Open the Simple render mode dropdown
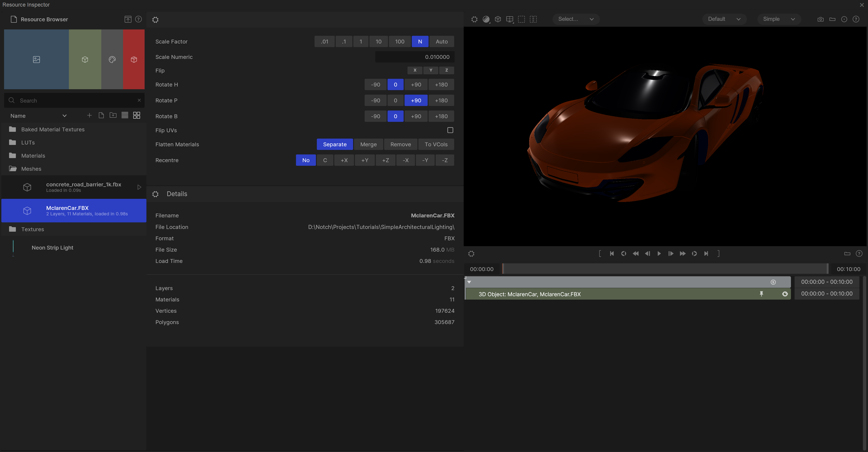This screenshot has height=452, width=868. 778,19
